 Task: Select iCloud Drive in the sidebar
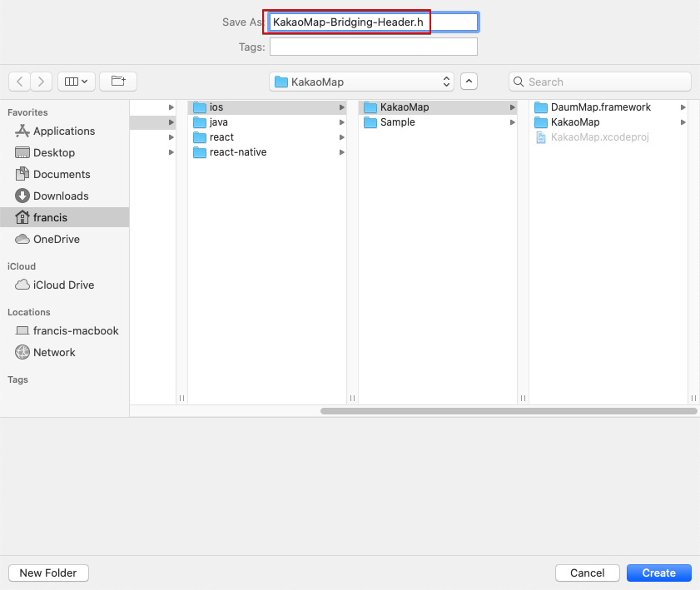click(x=64, y=285)
